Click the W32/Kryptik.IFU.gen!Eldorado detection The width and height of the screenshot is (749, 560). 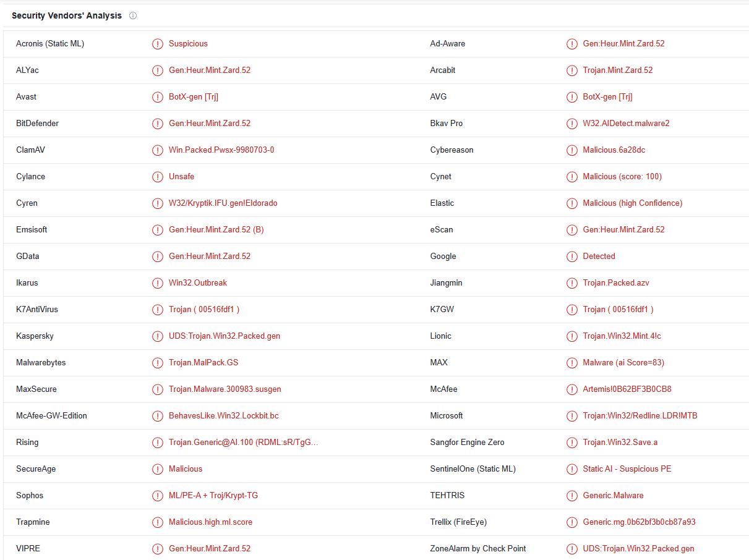(223, 203)
